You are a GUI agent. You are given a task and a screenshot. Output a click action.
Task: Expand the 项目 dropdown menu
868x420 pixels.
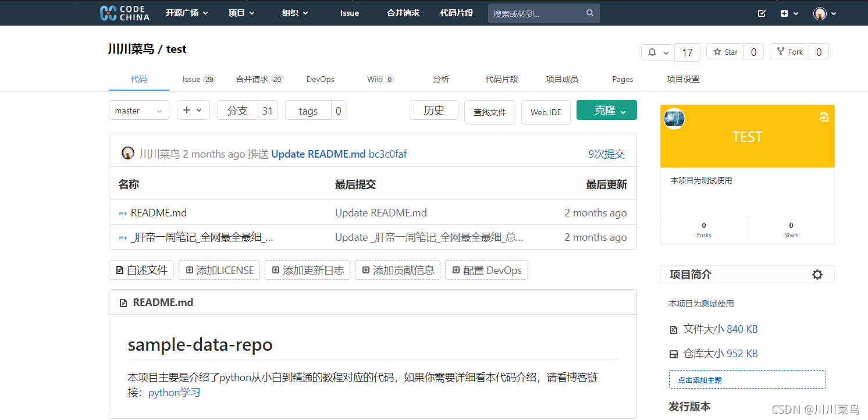point(241,13)
